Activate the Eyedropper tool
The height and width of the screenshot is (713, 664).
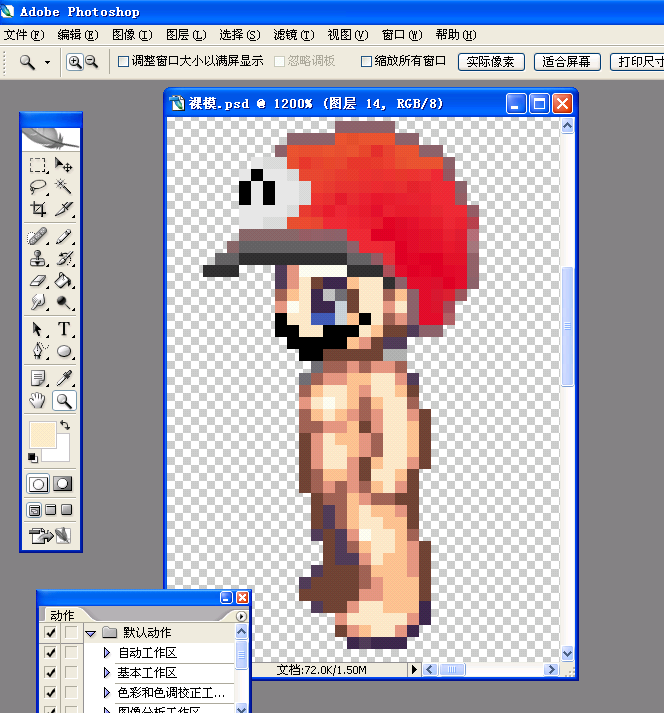63,378
